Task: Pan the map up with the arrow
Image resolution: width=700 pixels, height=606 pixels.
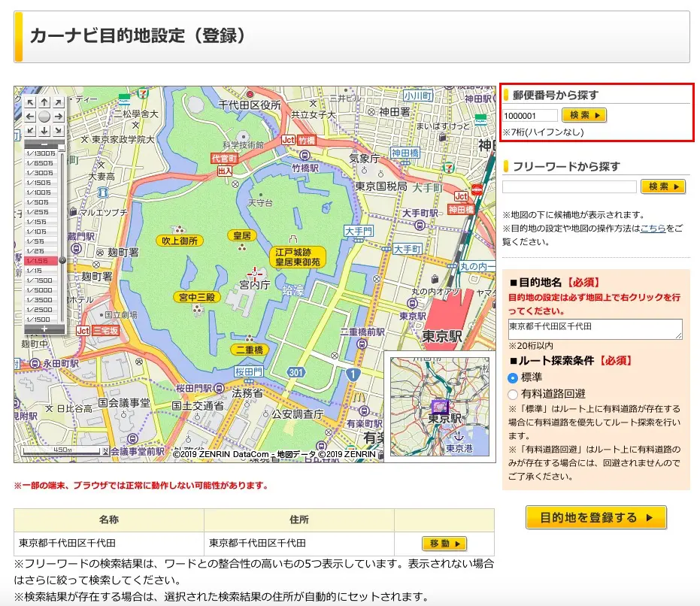Action: pyautogui.click(x=44, y=102)
